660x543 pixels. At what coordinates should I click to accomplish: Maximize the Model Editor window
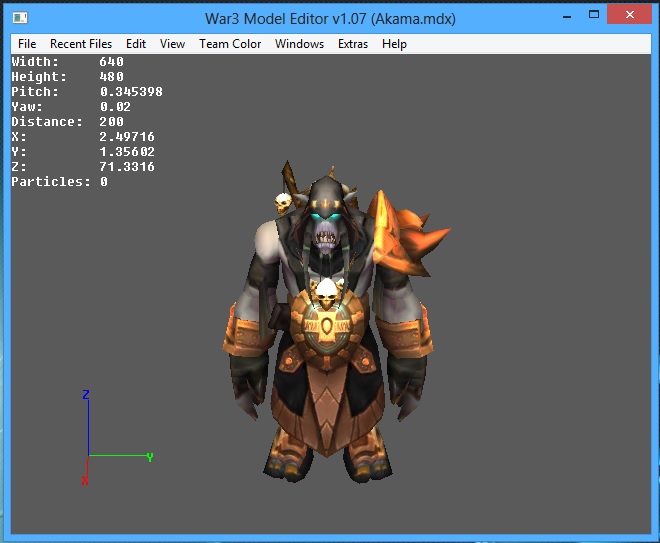pyautogui.click(x=593, y=15)
